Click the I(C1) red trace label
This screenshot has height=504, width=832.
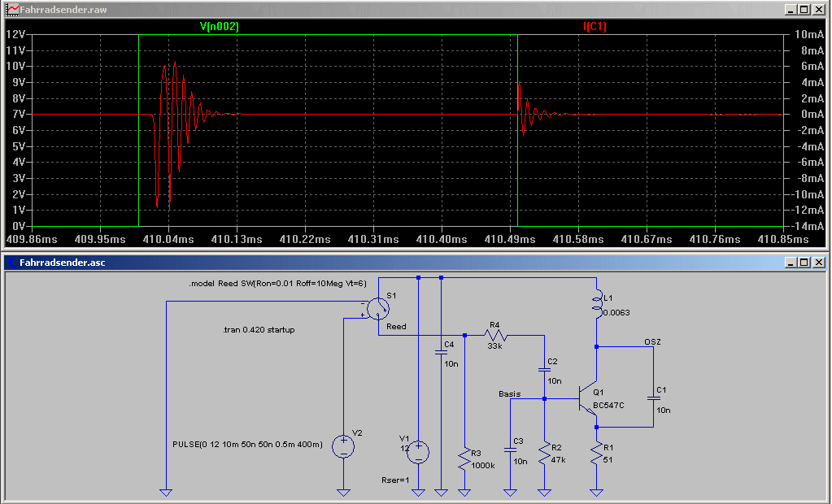coord(595,27)
